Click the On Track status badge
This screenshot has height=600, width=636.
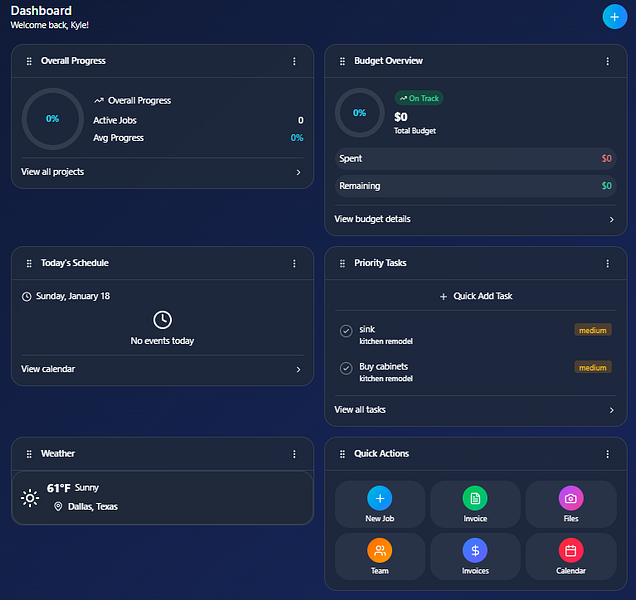419,98
